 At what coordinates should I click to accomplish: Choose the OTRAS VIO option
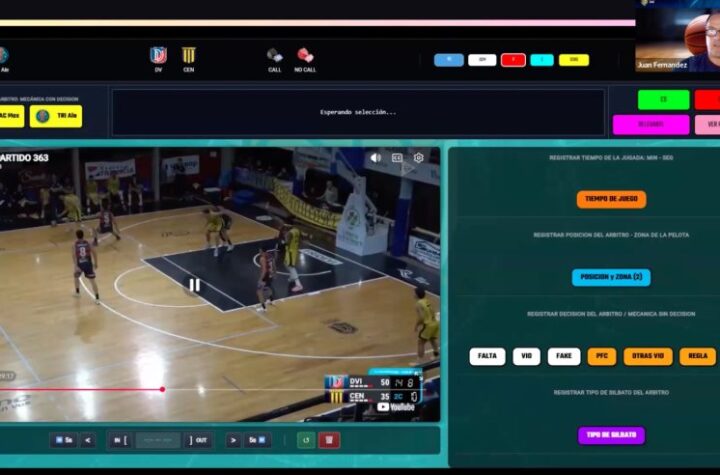(648, 356)
